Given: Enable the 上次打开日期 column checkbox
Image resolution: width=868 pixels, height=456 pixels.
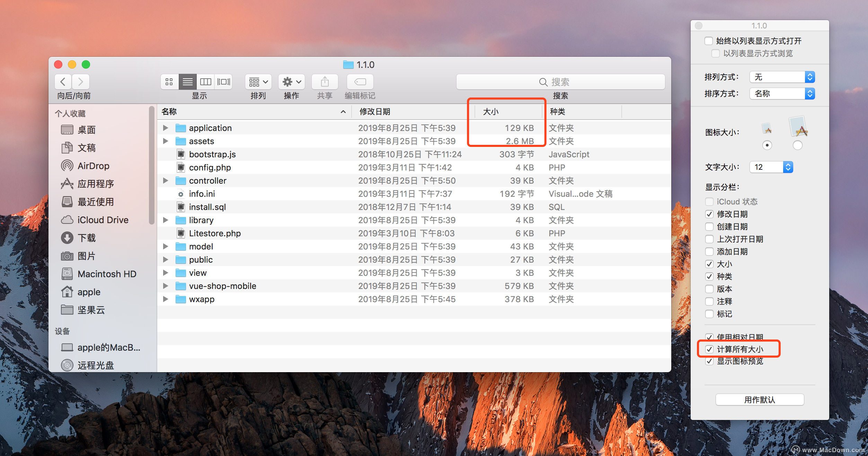Looking at the screenshot, I should (x=709, y=239).
